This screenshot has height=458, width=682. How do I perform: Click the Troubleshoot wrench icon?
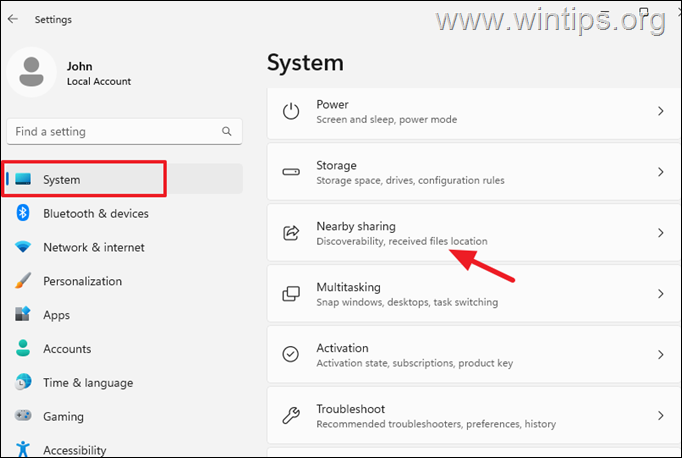coord(291,415)
